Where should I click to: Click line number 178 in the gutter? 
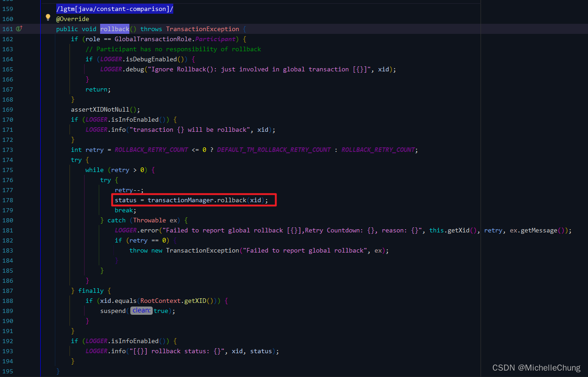point(8,200)
